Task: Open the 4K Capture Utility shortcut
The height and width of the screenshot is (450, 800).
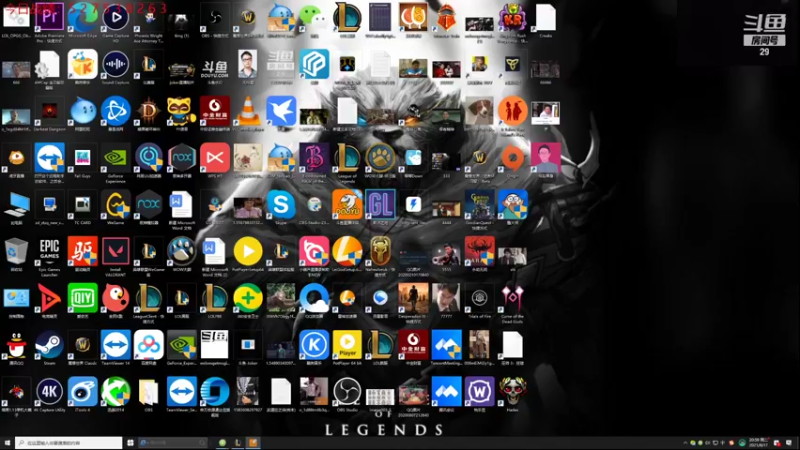Action: click(x=49, y=391)
